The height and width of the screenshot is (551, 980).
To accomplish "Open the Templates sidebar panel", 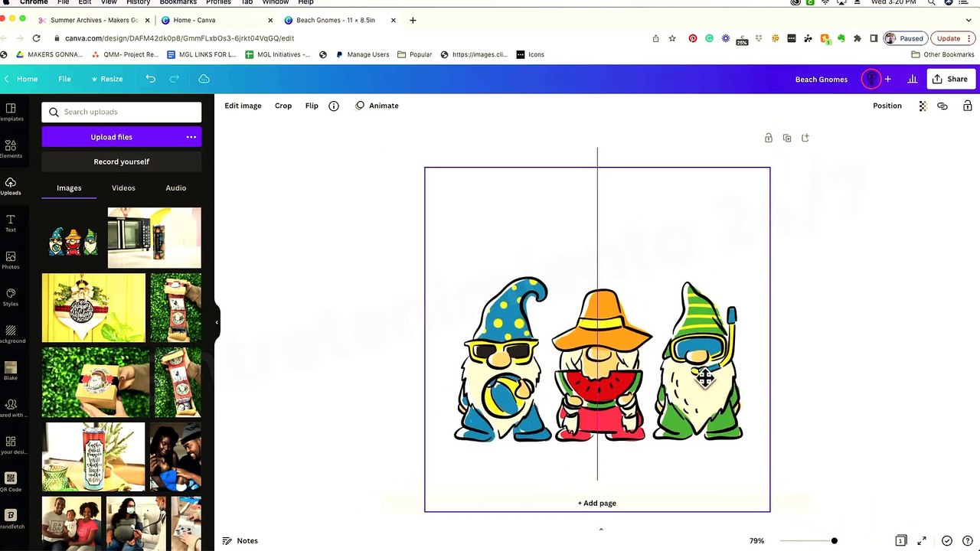I will [10, 112].
